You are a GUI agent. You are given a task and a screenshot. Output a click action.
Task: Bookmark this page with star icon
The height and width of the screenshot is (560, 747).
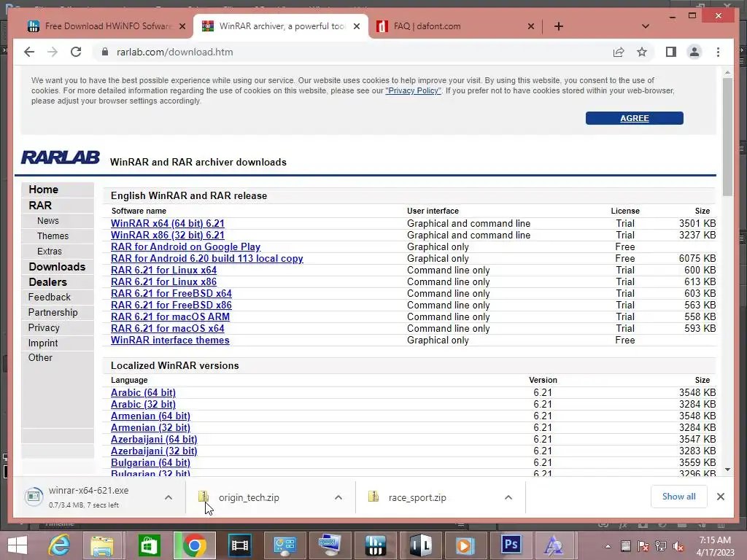click(x=642, y=52)
